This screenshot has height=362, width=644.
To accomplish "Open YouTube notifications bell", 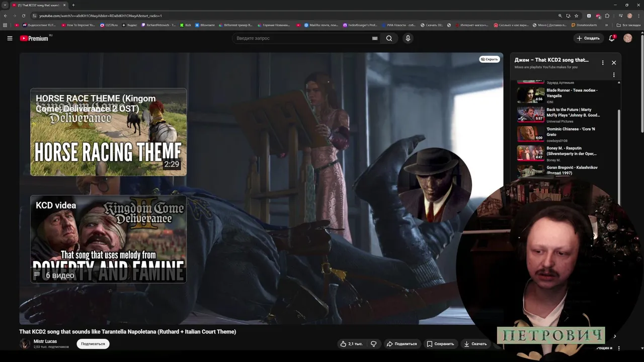I will (x=612, y=38).
